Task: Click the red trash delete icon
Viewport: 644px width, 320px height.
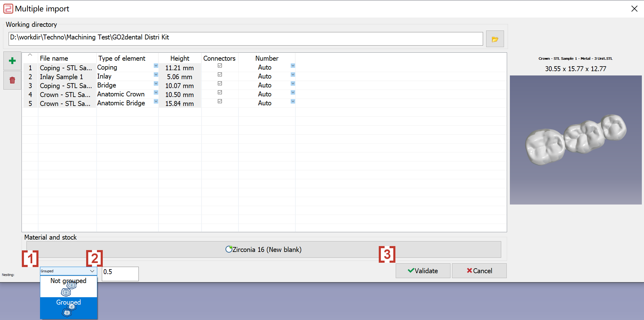Action: coord(12,80)
